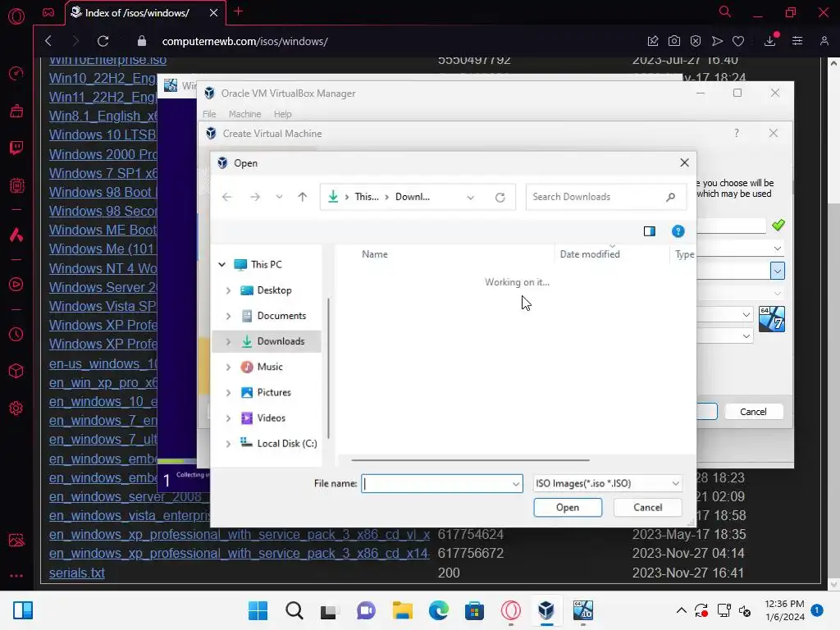Viewport: 840px width, 630px height.
Task: Open Extensions cube sidebar icon
Action: click(x=16, y=371)
